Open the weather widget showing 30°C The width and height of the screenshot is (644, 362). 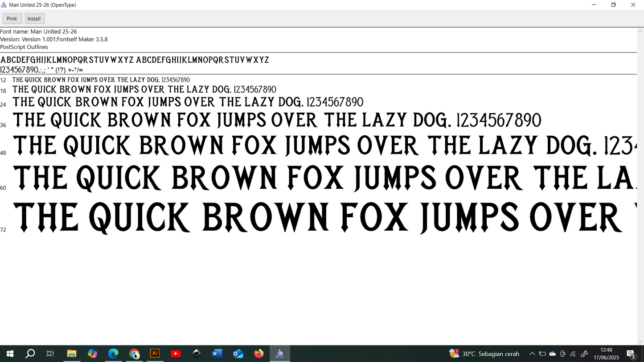coord(484,354)
